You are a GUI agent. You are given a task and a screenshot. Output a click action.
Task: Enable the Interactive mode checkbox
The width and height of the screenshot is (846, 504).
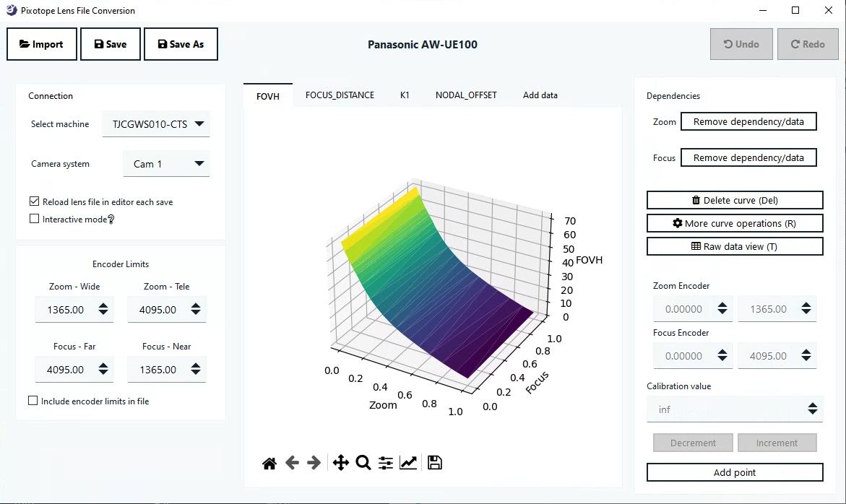coord(35,219)
